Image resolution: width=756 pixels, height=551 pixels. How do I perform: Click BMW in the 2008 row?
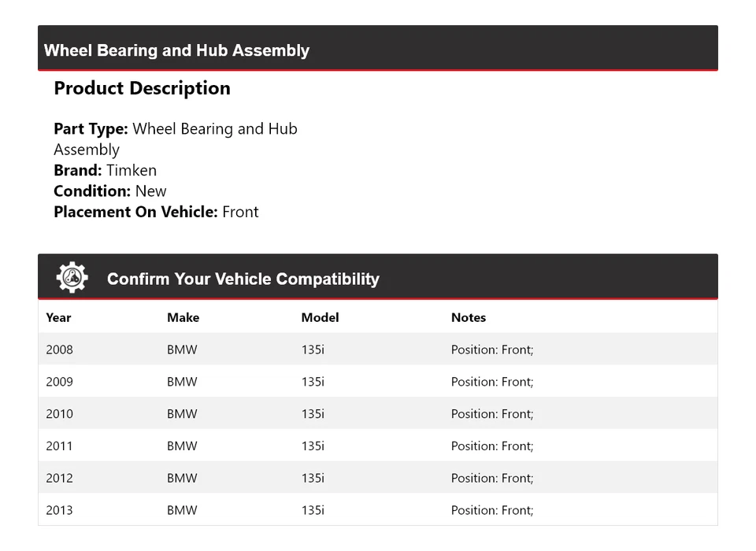coord(182,349)
